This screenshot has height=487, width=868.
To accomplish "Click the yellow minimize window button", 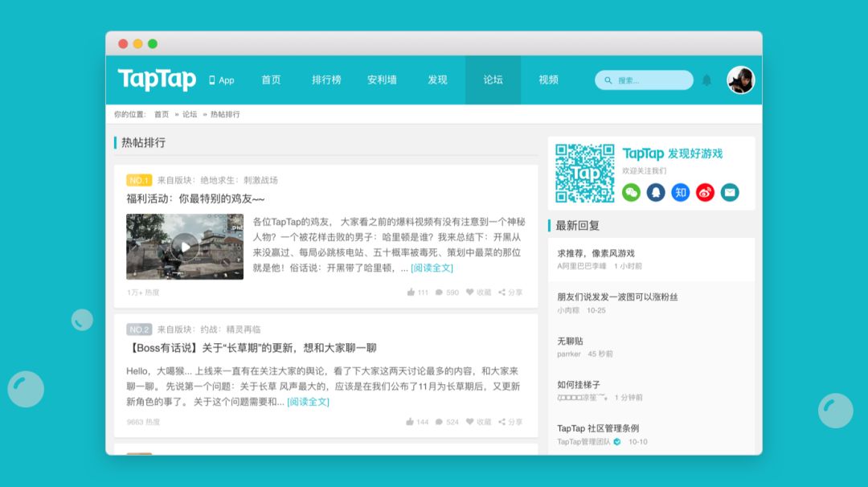I will click(x=138, y=43).
